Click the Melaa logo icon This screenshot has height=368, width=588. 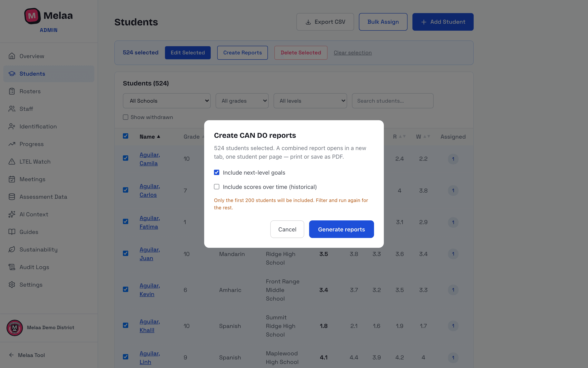[32, 16]
